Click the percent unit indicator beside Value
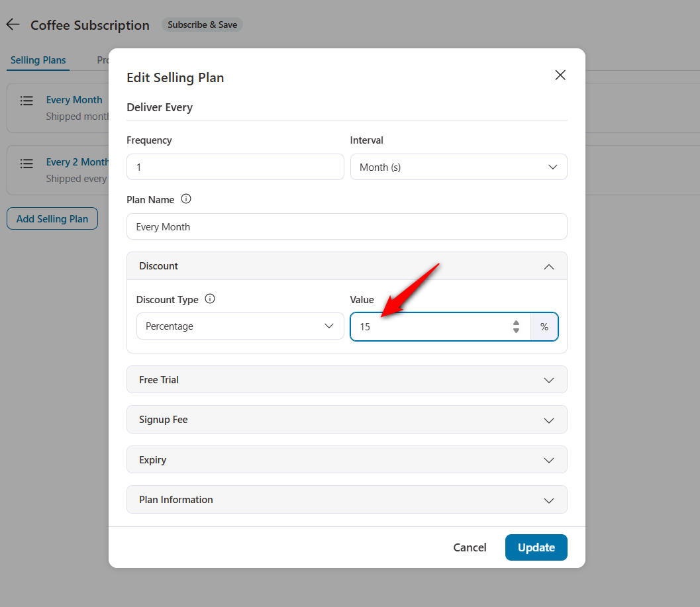The width and height of the screenshot is (700, 607). (x=544, y=326)
